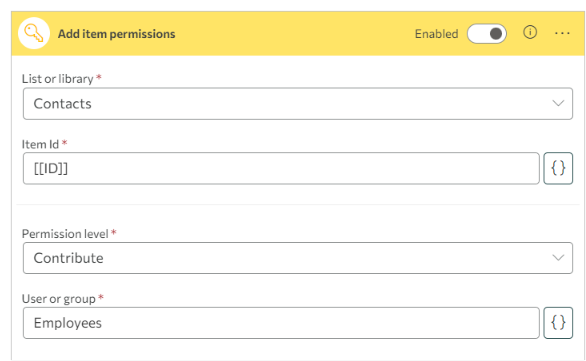Click the key icon in the action header

pos(34,33)
